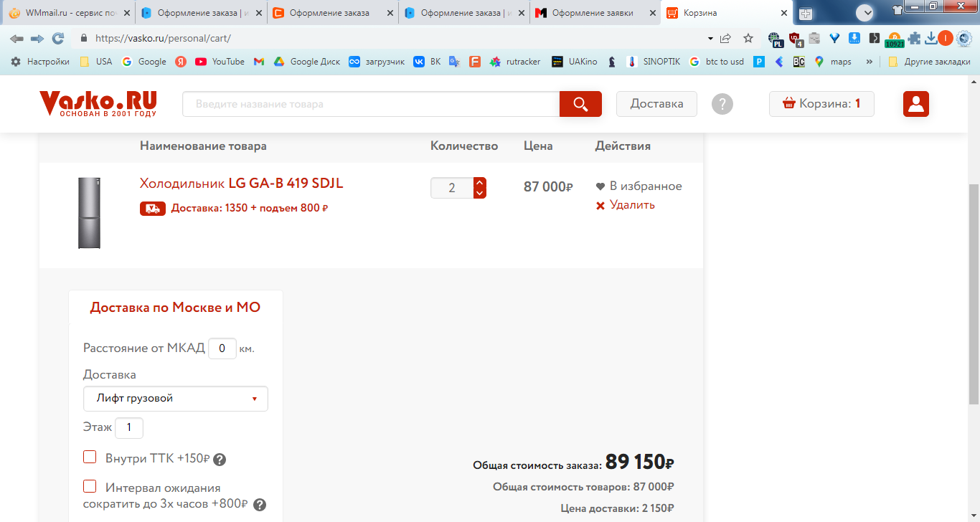Open the USA bookmarks folder
Viewport: 980px width, 522px height.
click(x=96, y=62)
